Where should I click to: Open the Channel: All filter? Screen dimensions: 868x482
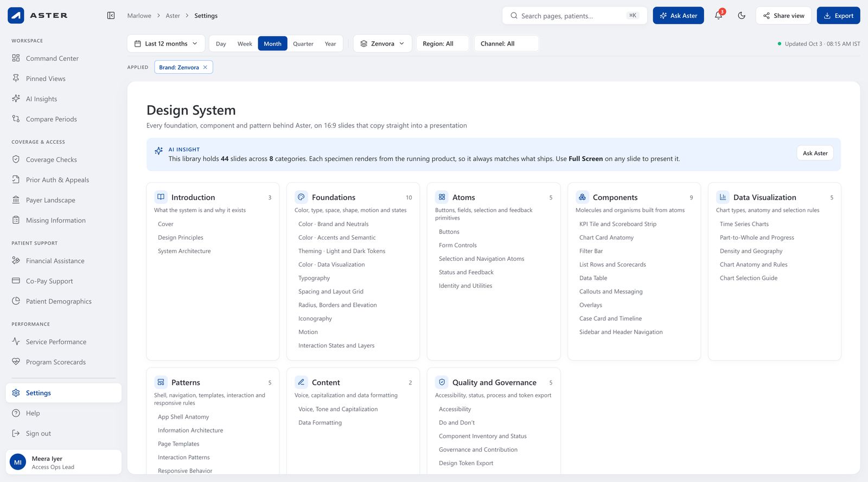click(506, 43)
